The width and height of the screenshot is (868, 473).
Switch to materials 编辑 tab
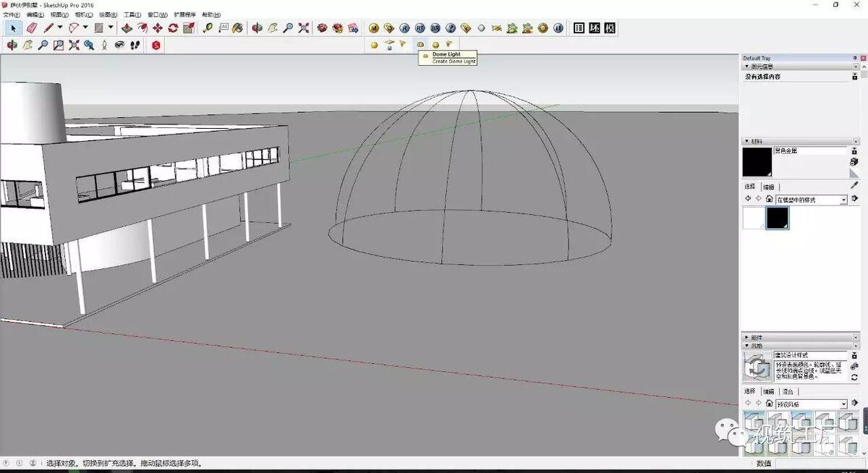(768, 187)
